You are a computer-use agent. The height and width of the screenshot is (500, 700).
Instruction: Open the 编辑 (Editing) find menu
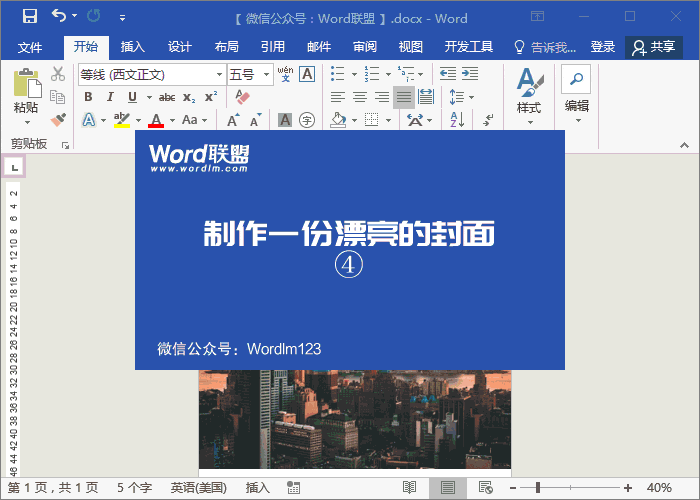576,94
